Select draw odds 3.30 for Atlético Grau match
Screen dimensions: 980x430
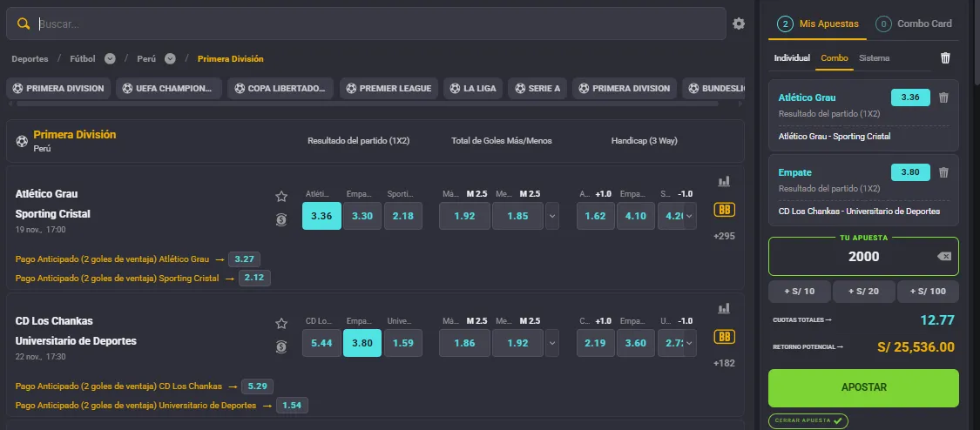coord(362,216)
